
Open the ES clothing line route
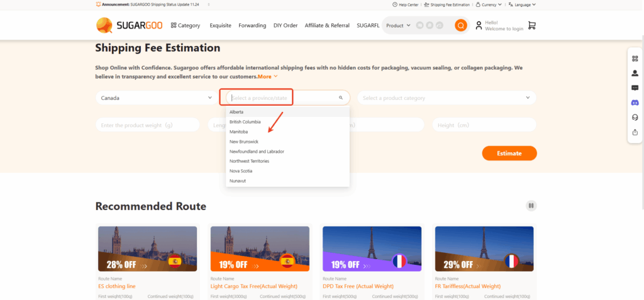[x=116, y=286]
